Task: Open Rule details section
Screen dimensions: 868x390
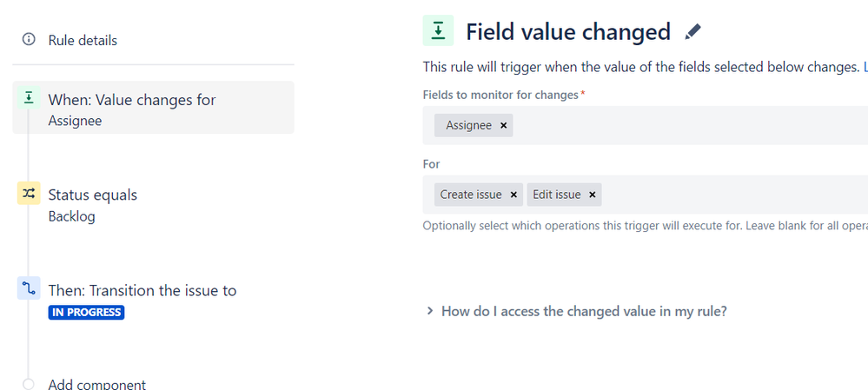Action: [x=83, y=40]
